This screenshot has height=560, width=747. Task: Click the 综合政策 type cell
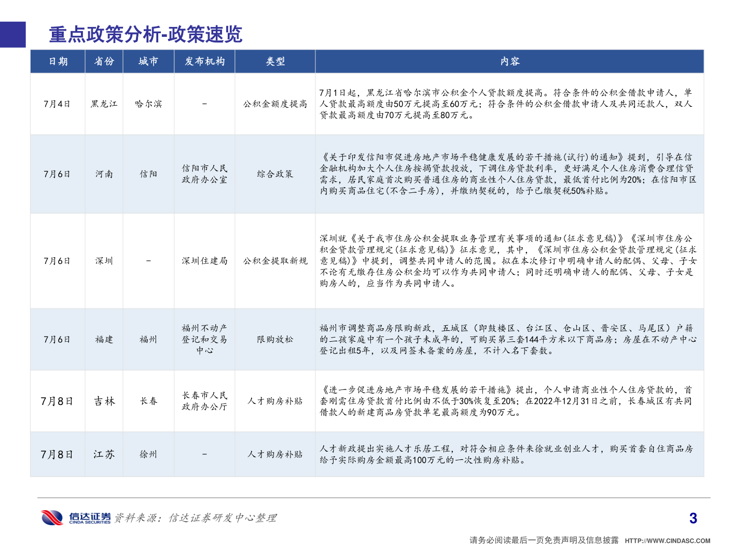pos(275,174)
